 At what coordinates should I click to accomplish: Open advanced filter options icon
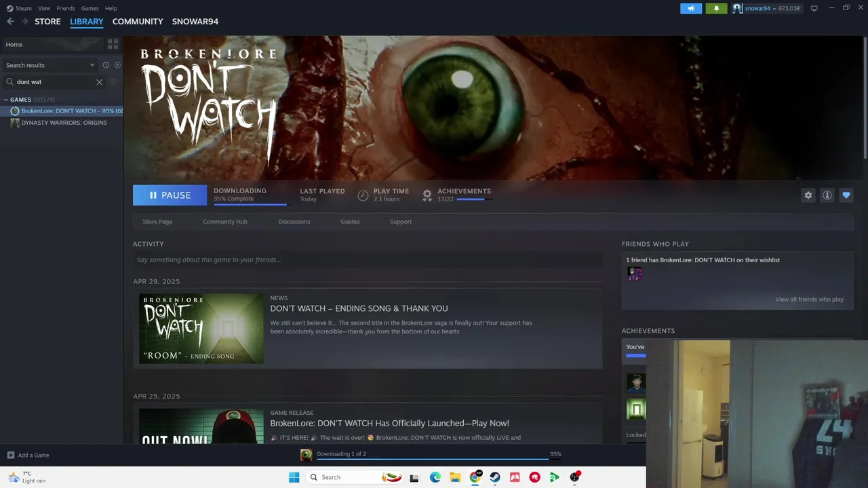point(113,82)
